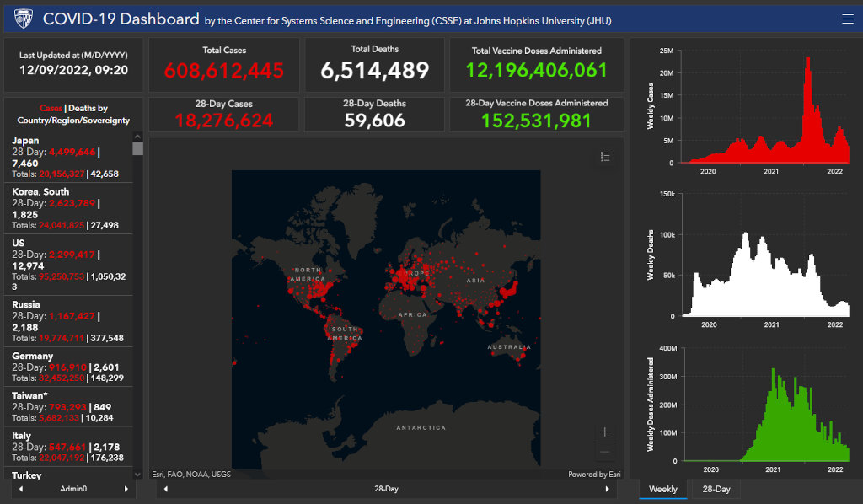Screen dimensions: 863x504
Task: Click total vaccine doses 12,196,406,061
Action: [537, 71]
